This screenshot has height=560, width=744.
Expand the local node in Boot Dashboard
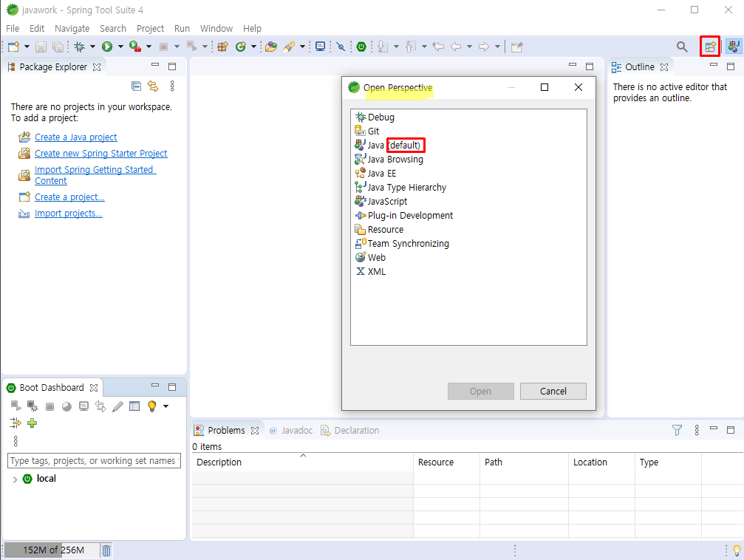(16, 479)
